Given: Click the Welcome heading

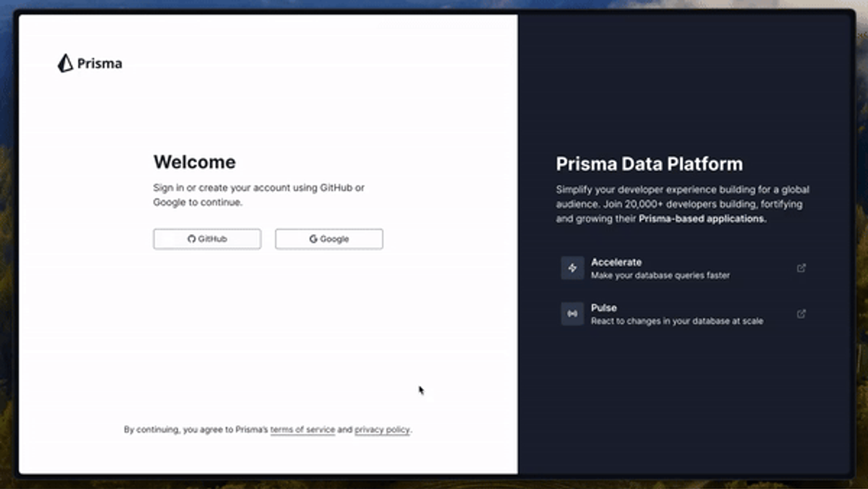Looking at the screenshot, I should point(194,163).
